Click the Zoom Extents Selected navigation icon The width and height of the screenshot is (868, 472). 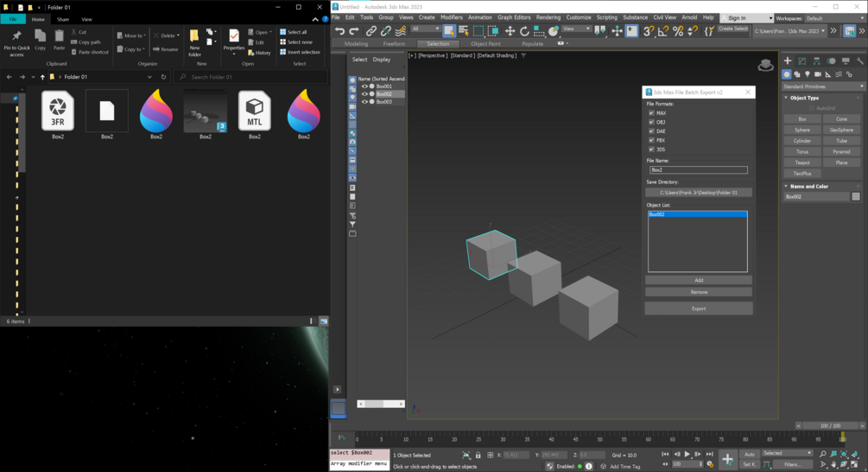click(844, 454)
